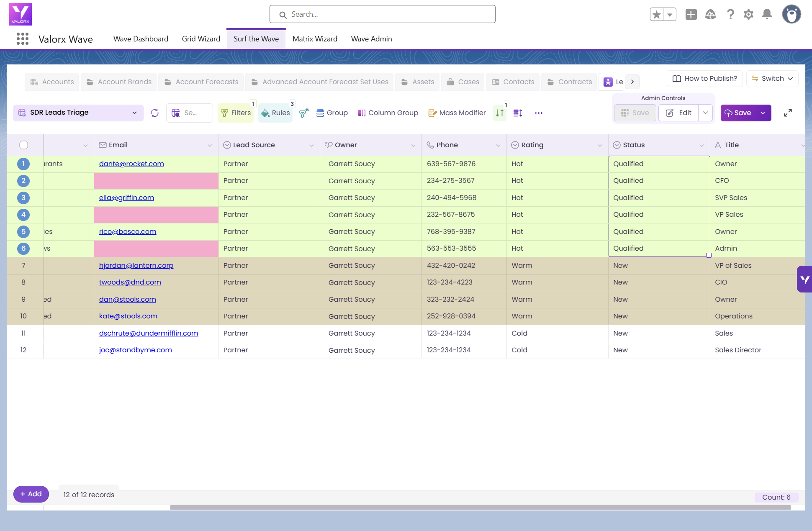Open the notifications bell
The height and width of the screenshot is (531, 812).
click(767, 15)
